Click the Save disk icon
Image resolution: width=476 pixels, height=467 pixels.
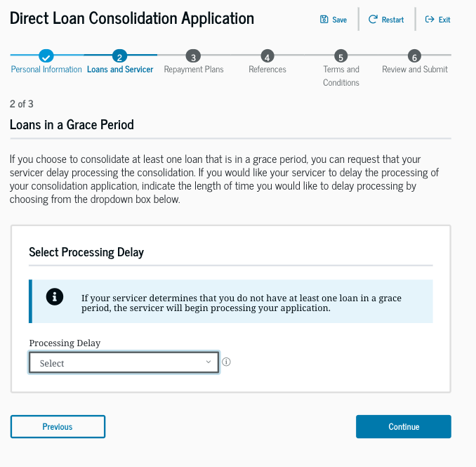324,20
